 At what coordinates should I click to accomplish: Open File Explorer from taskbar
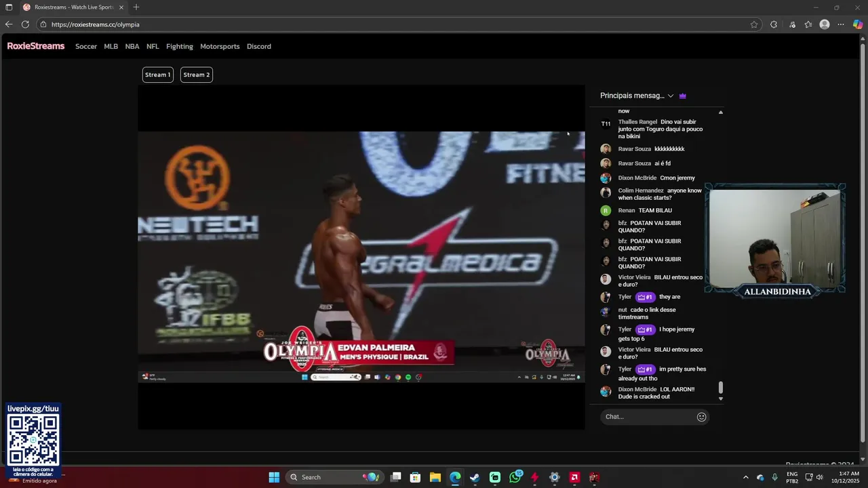pyautogui.click(x=435, y=477)
